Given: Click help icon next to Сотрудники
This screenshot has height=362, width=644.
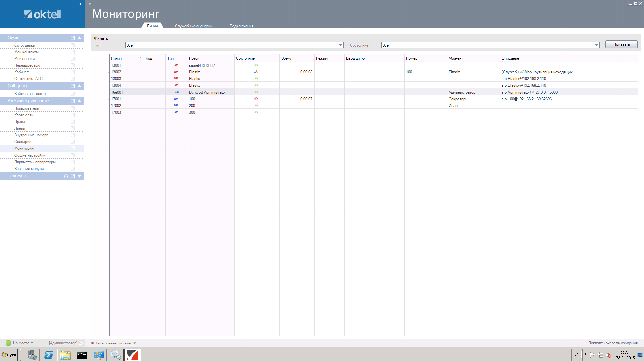Looking at the screenshot, I should (x=73, y=45).
